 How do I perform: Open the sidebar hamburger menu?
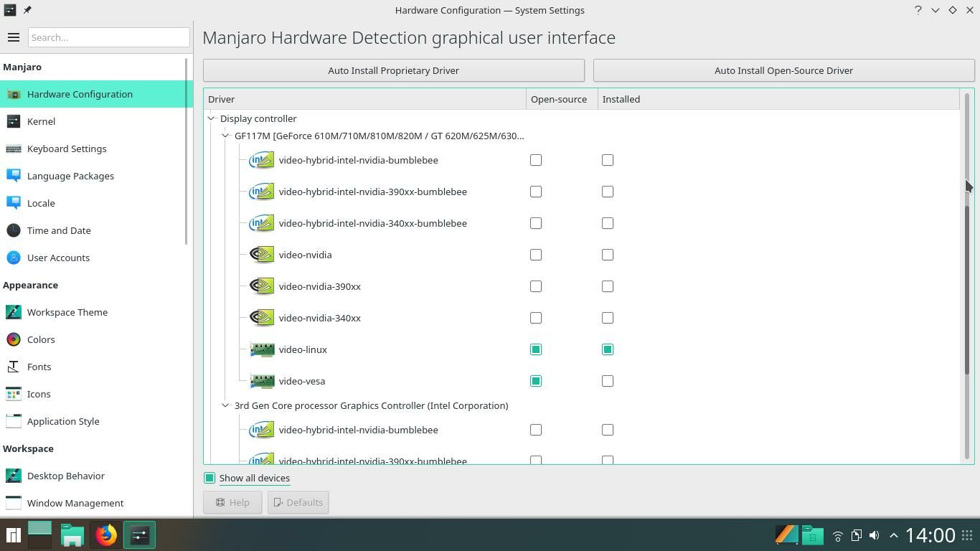13,37
